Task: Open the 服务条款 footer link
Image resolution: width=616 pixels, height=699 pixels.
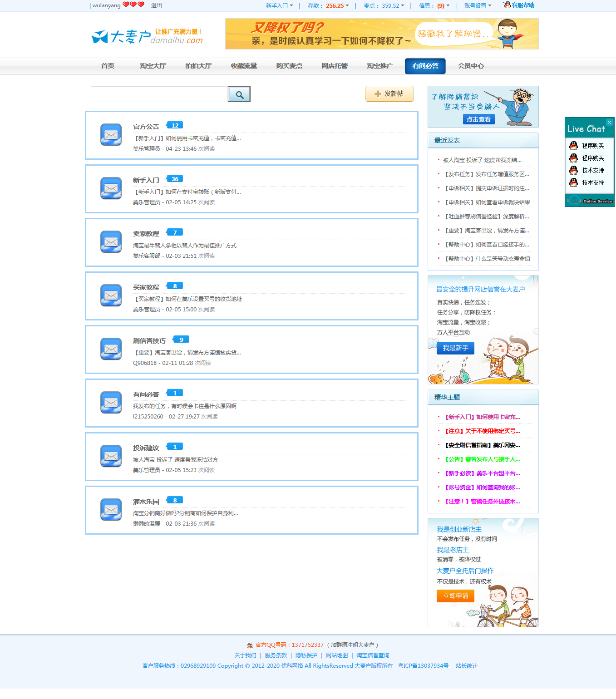Action: coord(276,655)
